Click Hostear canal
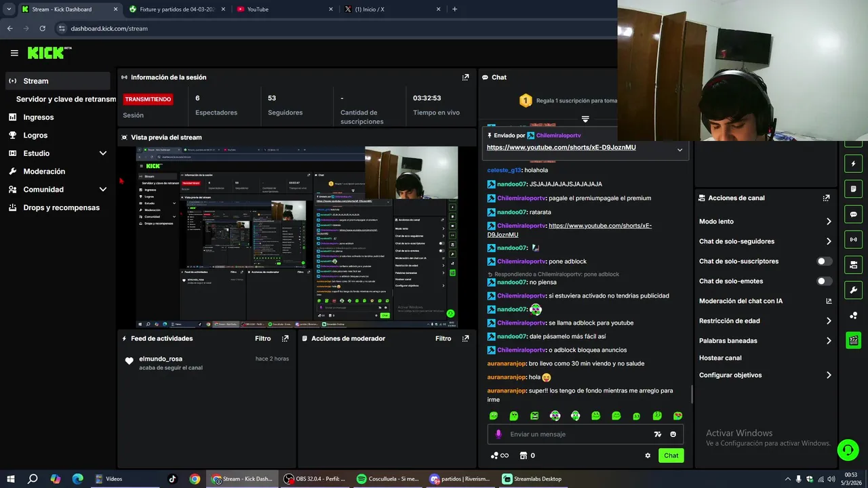Screen dimensions: 868x488 click(x=720, y=358)
